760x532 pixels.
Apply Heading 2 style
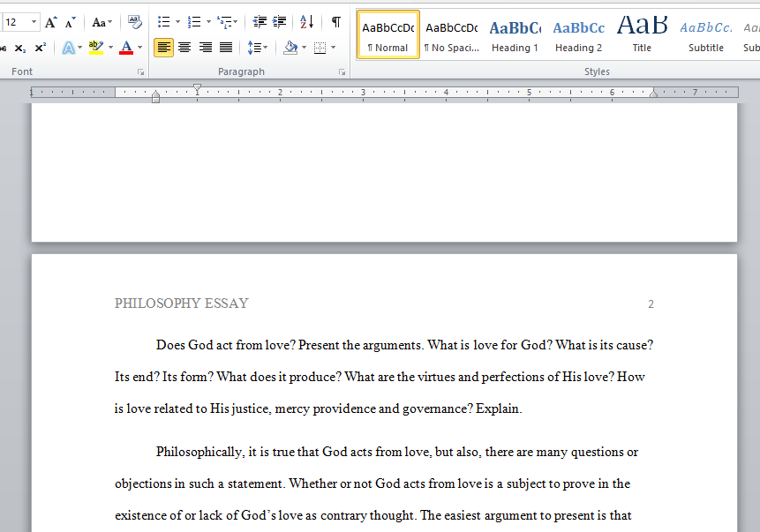coord(578,34)
